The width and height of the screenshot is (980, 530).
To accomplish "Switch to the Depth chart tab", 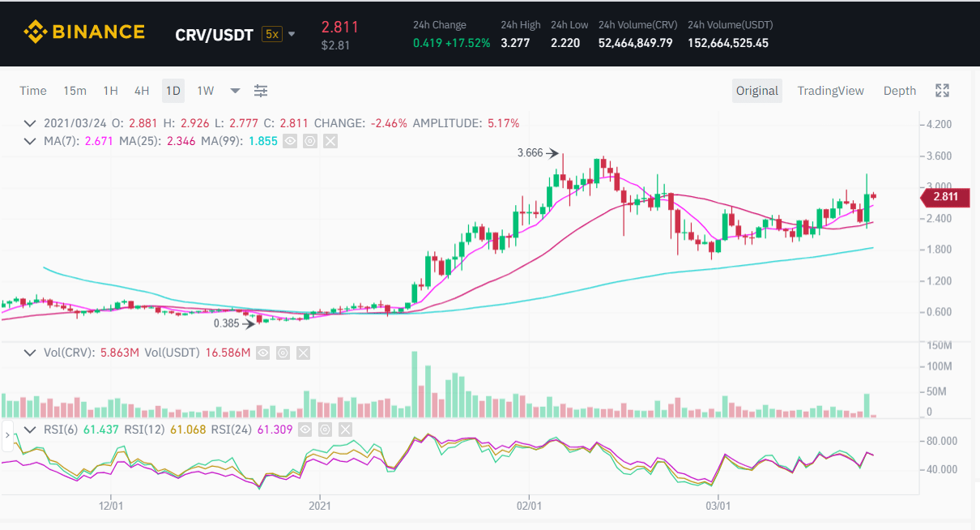I will click(899, 91).
